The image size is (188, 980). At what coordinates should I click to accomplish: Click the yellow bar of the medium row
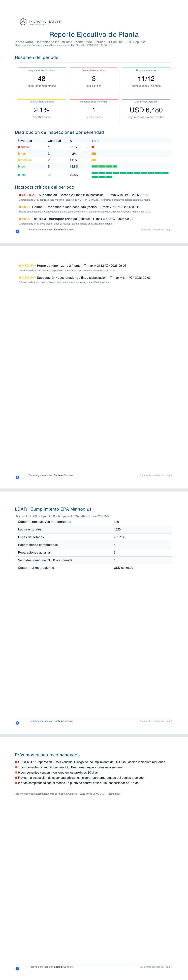pos(94,160)
